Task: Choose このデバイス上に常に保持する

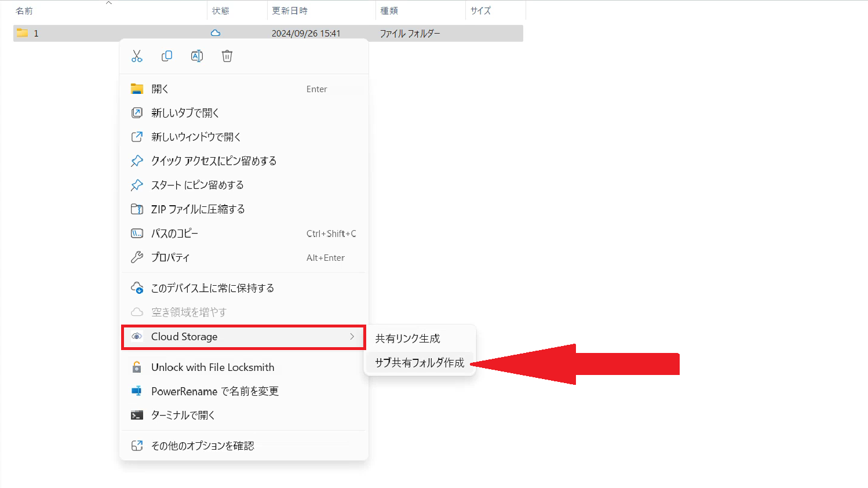Action: click(243, 288)
